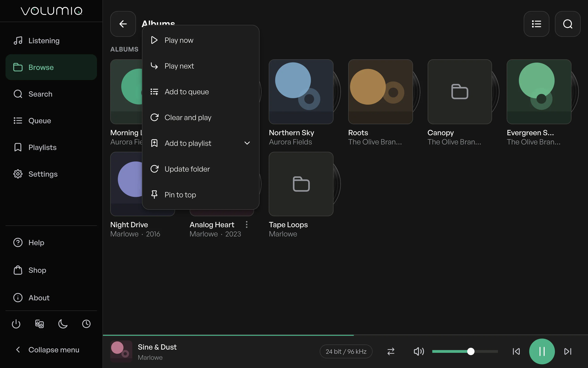Open the Help page
The width and height of the screenshot is (588, 368).
pyautogui.click(x=51, y=242)
